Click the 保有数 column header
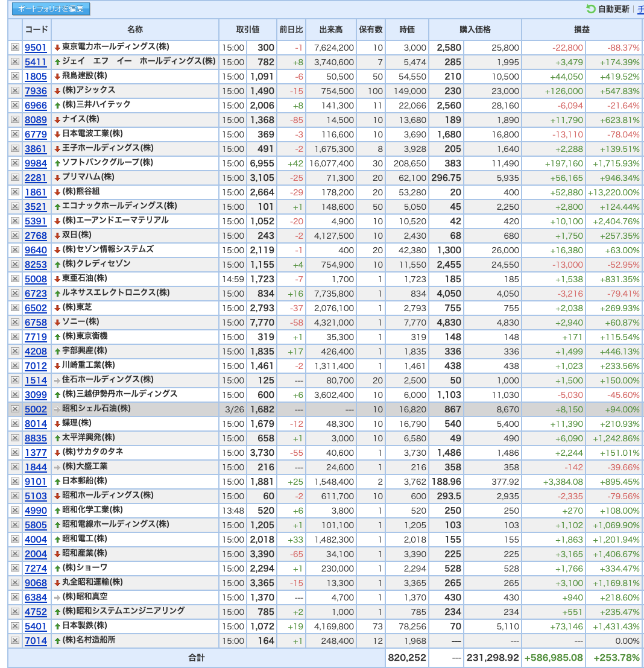This screenshot has height=668, width=644. (x=371, y=30)
